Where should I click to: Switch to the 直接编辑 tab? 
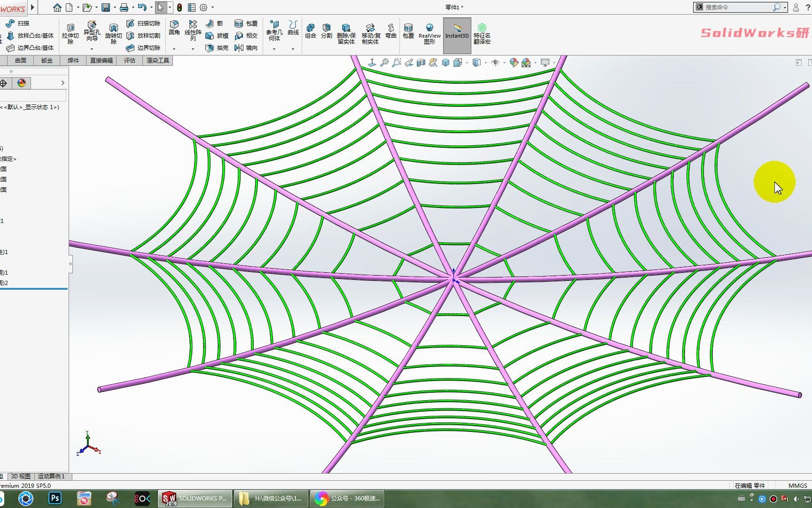[x=101, y=60]
